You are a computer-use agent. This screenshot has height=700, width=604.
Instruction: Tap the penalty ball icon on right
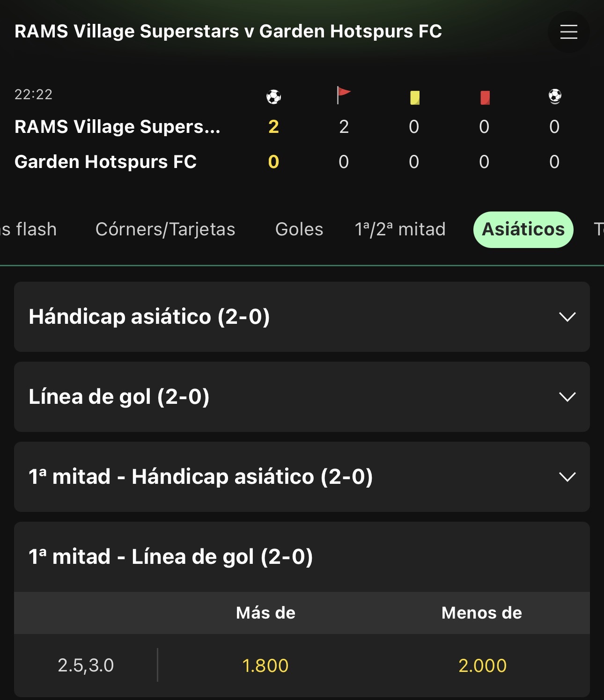(555, 96)
